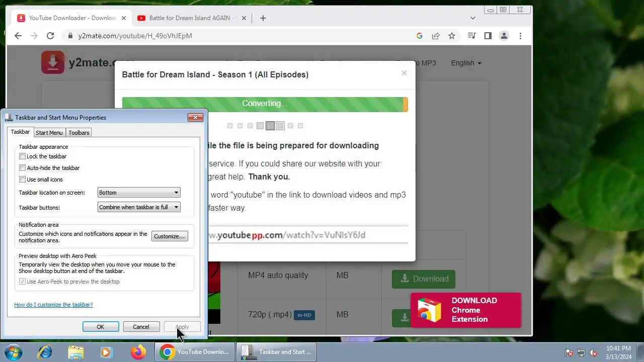The height and width of the screenshot is (362, 644).
Task: Click the Converting progress bar
Action: [x=265, y=104]
